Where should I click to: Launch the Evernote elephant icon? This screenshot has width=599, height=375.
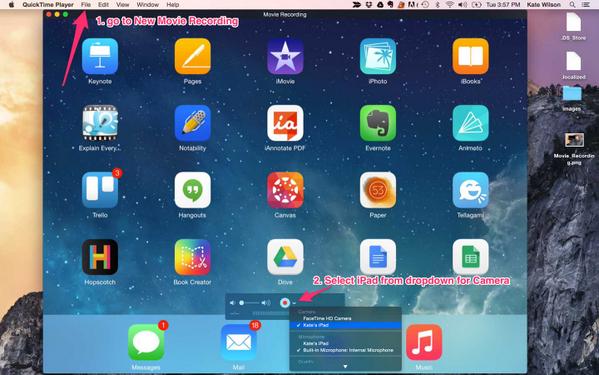[x=378, y=123]
